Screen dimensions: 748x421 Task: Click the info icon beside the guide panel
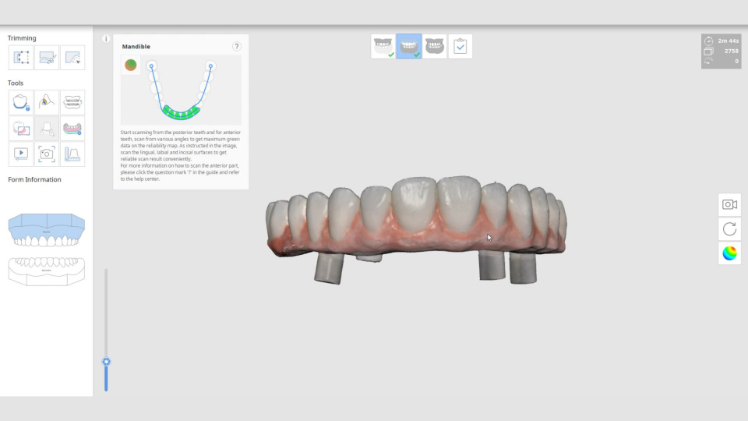(x=106, y=39)
